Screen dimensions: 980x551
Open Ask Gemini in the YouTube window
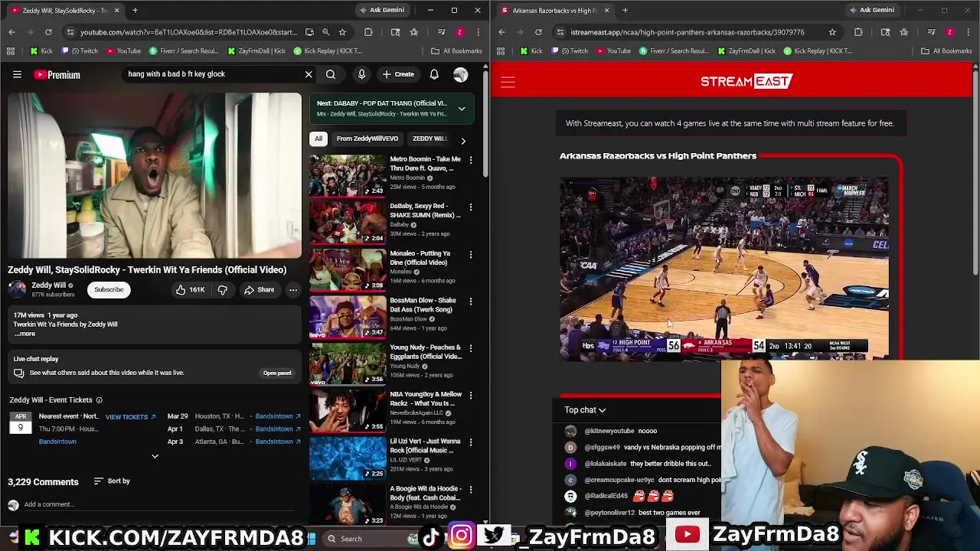[382, 10]
